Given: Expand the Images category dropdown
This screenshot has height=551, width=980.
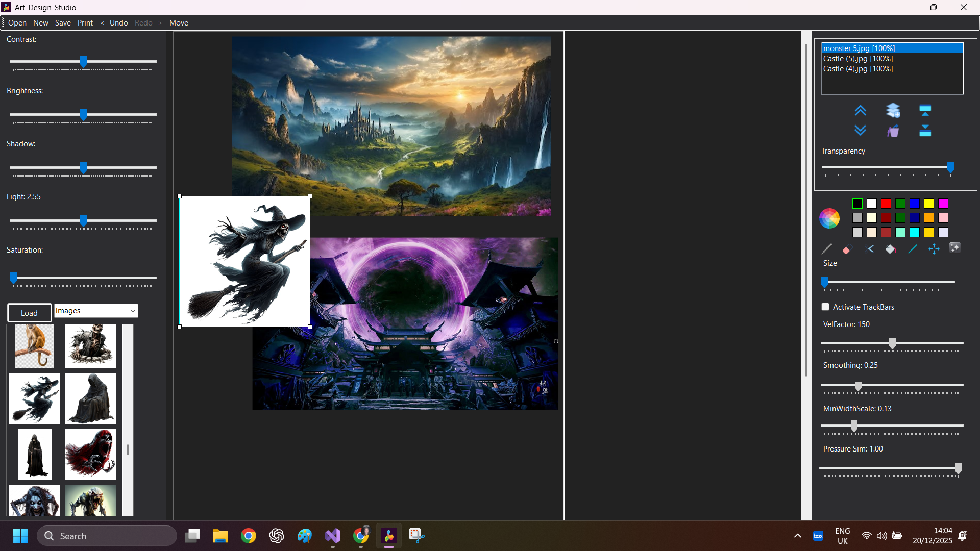Looking at the screenshot, I should coord(133,311).
